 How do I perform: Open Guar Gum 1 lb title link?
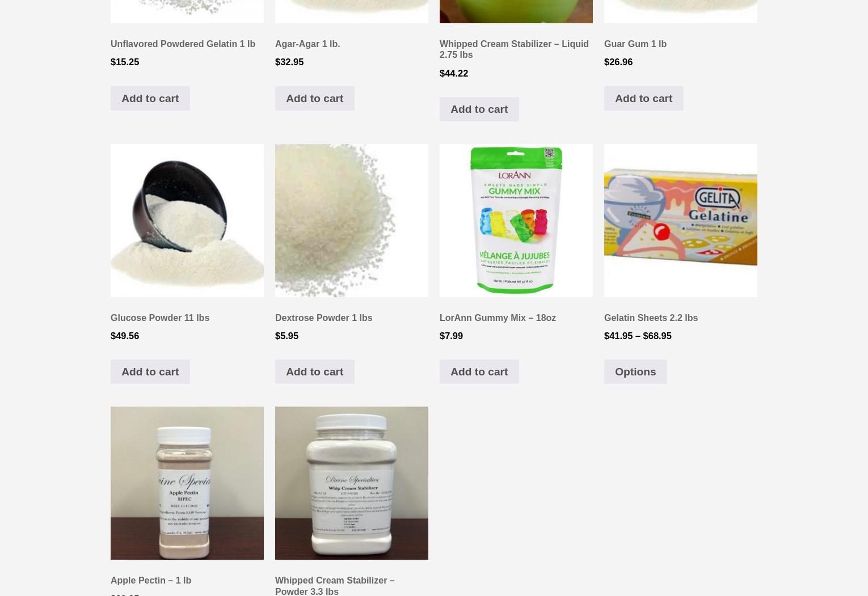(x=635, y=44)
